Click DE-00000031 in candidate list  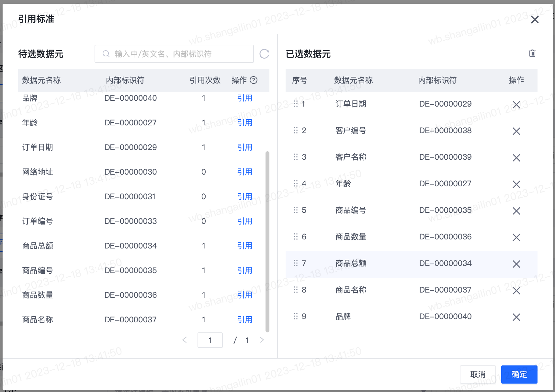[x=130, y=196]
